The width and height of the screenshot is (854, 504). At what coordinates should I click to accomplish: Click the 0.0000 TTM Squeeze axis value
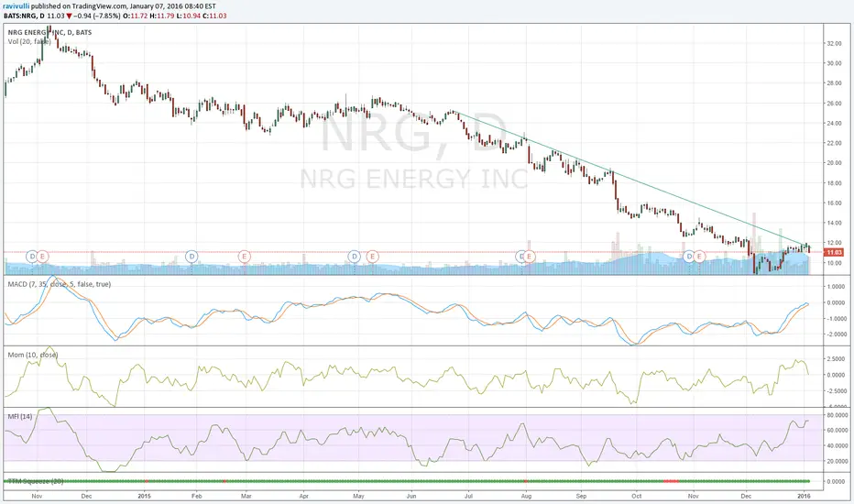coord(836,482)
